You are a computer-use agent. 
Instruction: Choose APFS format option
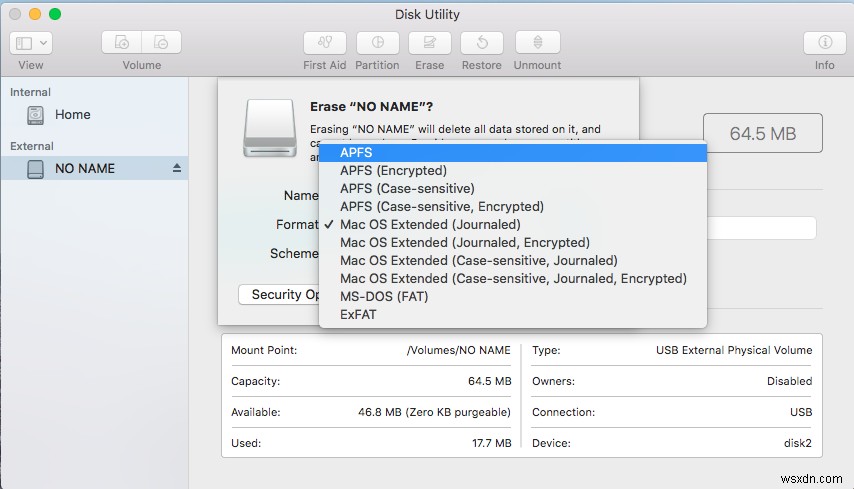(513, 152)
